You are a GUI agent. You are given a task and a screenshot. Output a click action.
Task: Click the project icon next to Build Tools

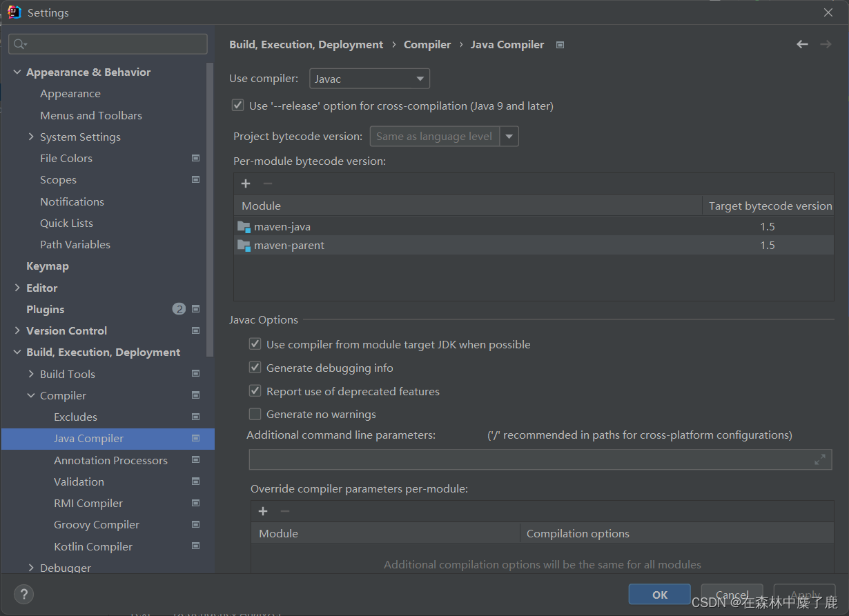196,374
